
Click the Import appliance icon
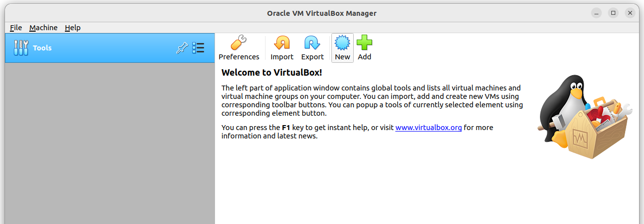tap(282, 43)
